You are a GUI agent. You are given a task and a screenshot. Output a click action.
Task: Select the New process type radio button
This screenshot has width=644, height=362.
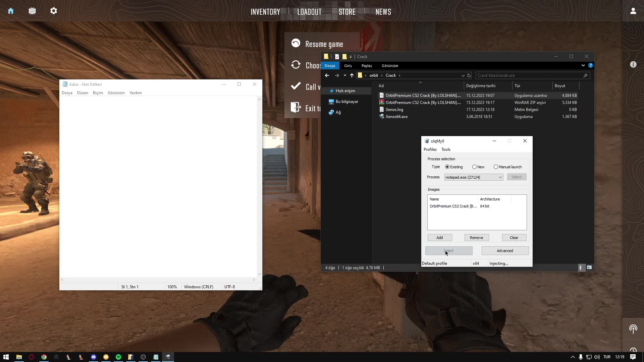474,167
